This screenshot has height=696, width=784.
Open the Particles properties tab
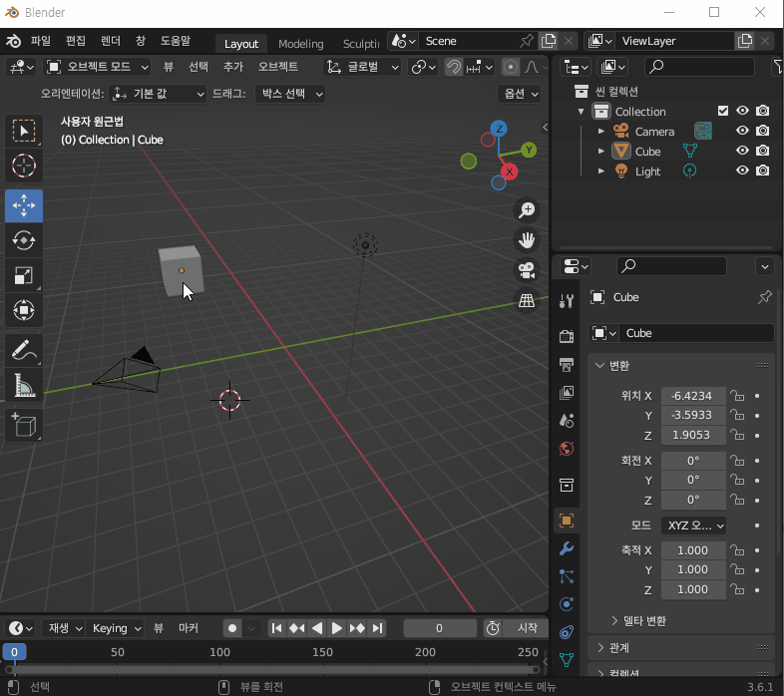pos(567,576)
